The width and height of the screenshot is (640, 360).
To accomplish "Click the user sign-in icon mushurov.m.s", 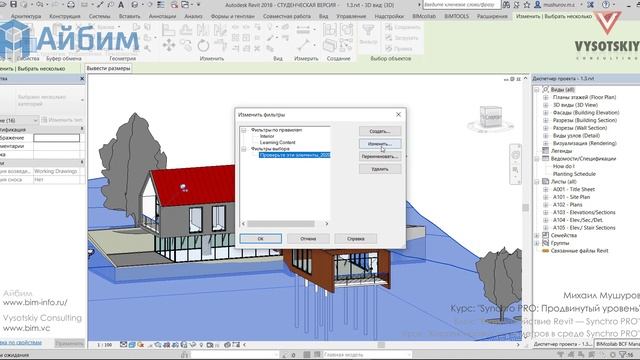I will pyautogui.click(x=538, y=5).
